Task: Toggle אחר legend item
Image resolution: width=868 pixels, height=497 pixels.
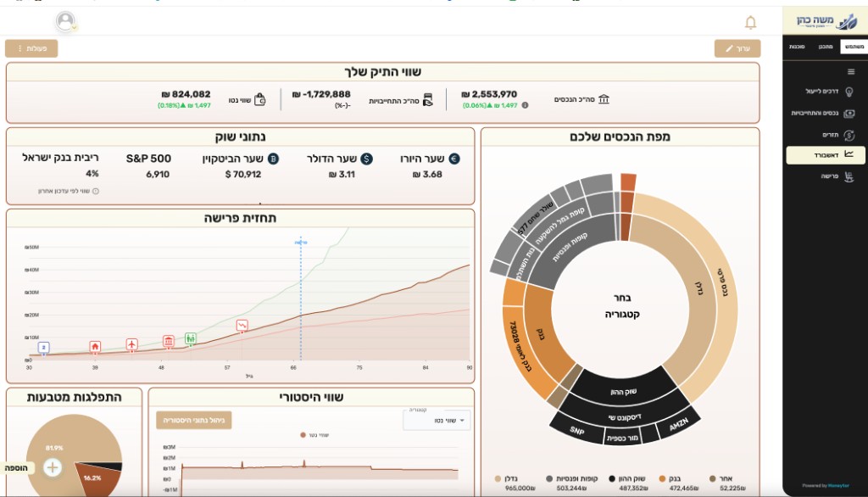Action: tap(721, 478)
